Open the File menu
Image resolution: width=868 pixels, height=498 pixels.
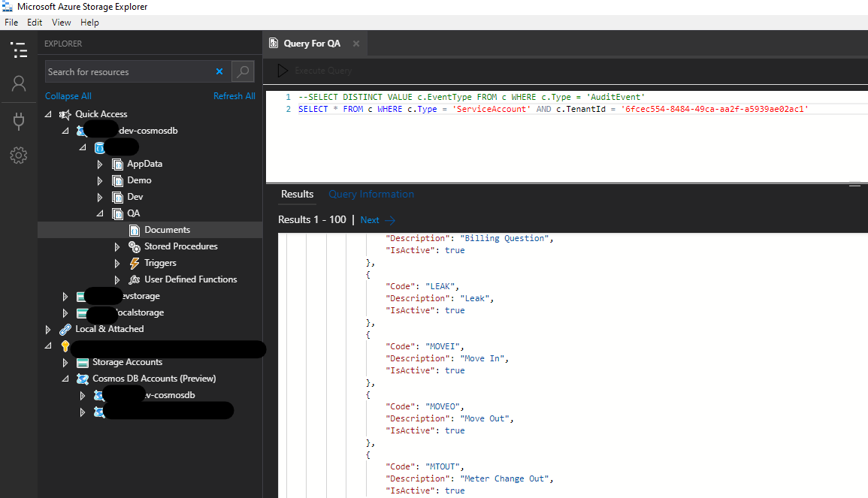click(11, 22)
